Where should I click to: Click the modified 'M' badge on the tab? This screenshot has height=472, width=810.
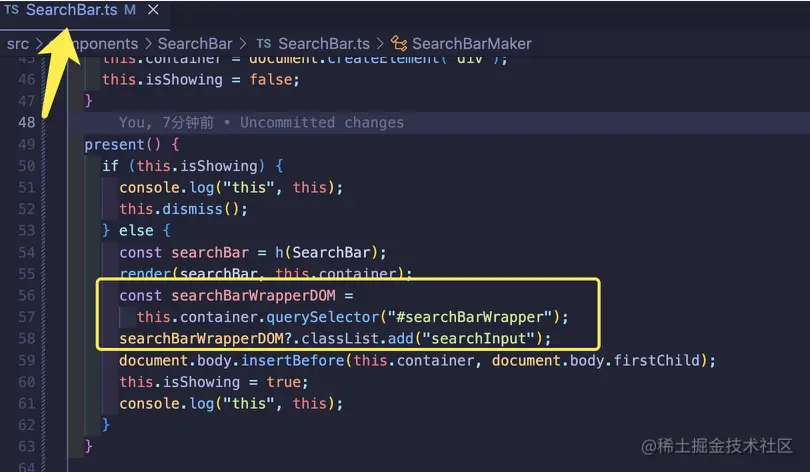click(x=130, y=10)
